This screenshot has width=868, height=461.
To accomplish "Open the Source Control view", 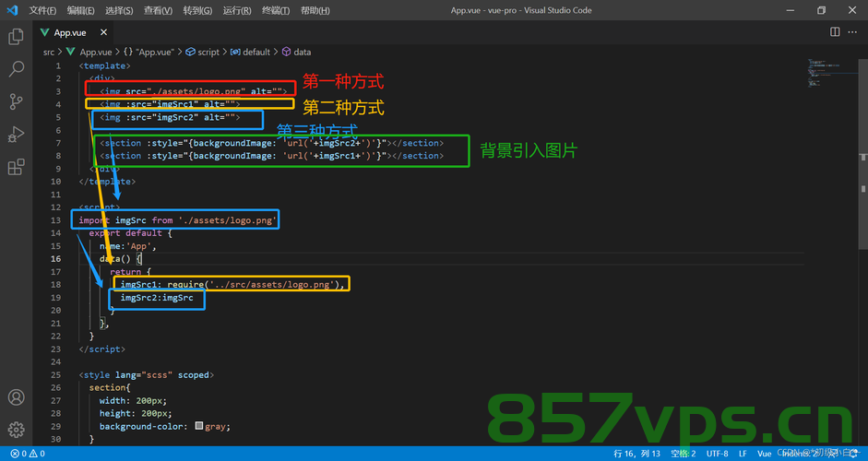I will [16, 101].
